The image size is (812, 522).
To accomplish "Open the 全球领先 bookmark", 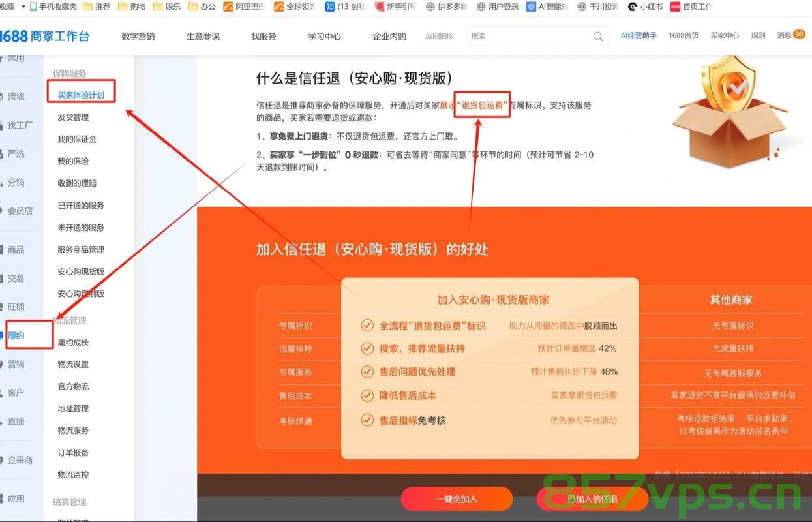I will tap(295, 7).
